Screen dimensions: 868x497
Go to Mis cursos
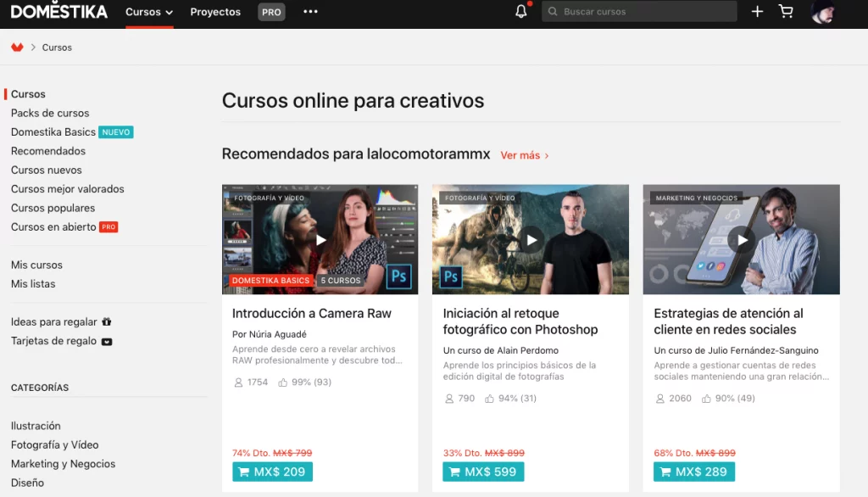coord(36,265)
